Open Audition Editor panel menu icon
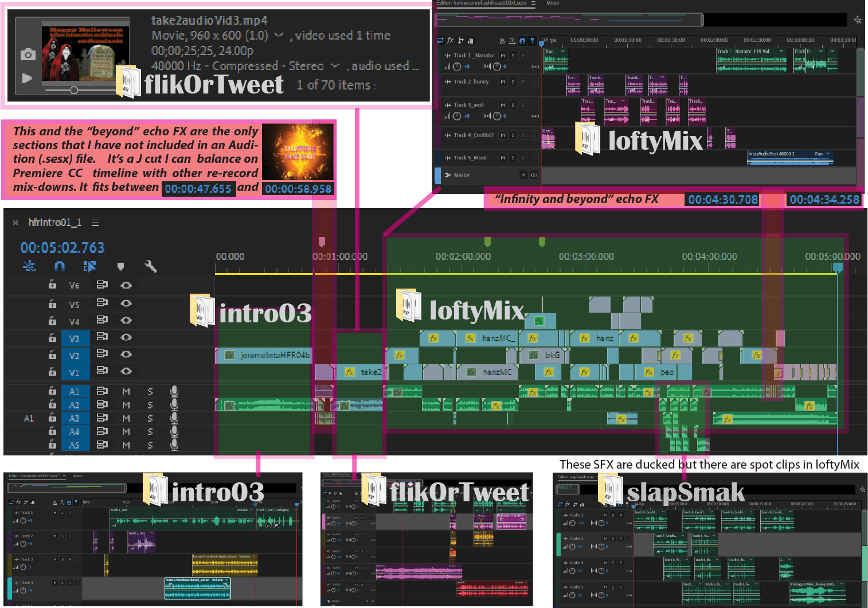868x608 pixels. 533,3
